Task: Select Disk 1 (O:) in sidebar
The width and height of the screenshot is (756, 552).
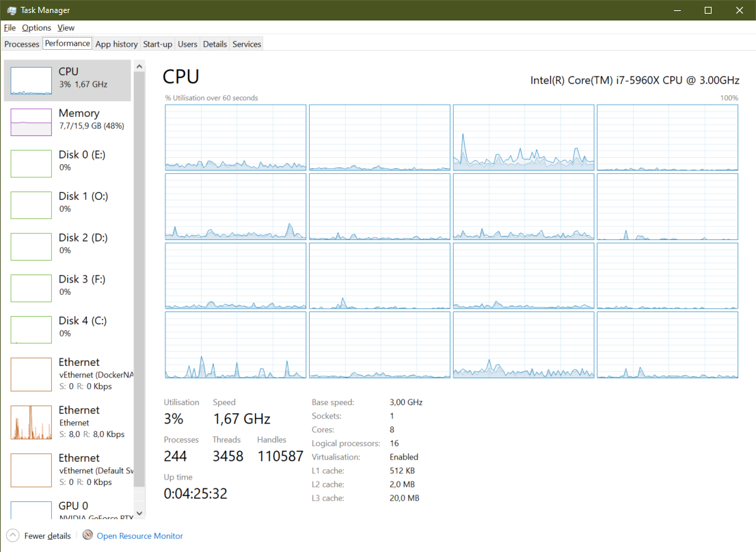Action: (x=68, y=205)
